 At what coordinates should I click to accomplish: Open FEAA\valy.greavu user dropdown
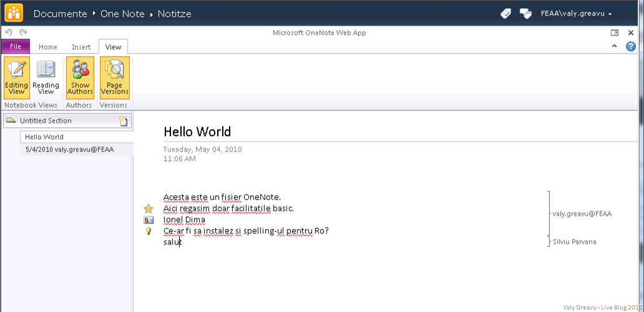(576, 14)
